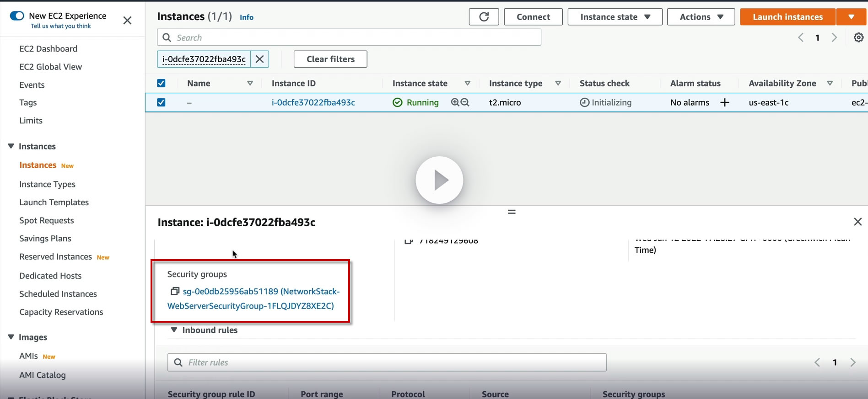Uncheck the i-0dcfe37022fba493c row checkbox
The image size is (868, 399).
click(x=161, y=102)
